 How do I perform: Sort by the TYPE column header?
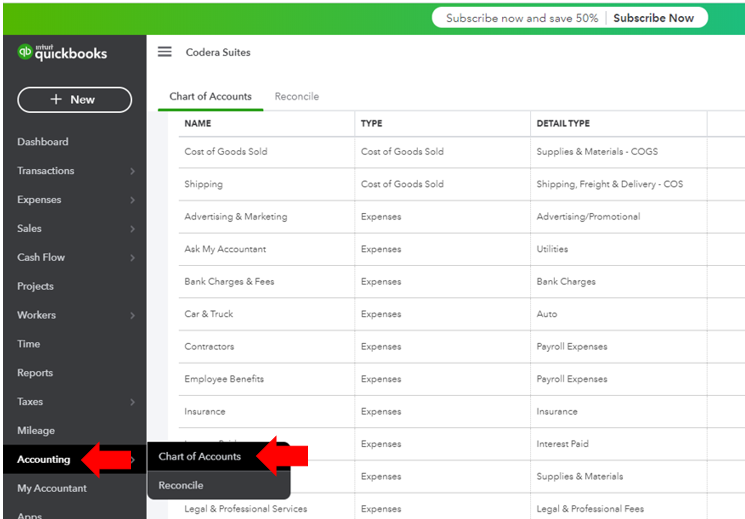click(x=372, y=124)
